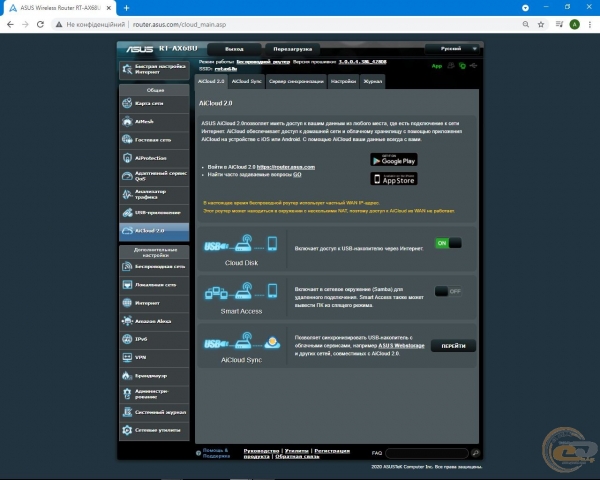600x480 pixels.
Task: Click the App Store badge
Action: [x=394, y=179]
